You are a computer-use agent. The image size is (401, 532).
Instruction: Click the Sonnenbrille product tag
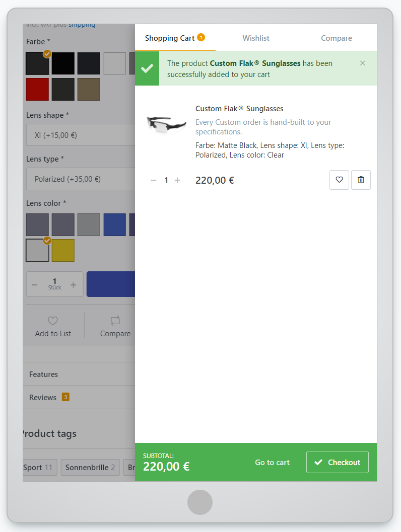tap(90, 467)
